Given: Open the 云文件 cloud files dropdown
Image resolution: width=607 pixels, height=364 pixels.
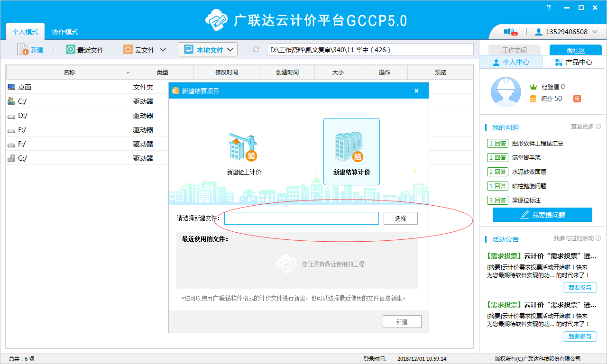Looking at the screenshot, I should (145, 50).
